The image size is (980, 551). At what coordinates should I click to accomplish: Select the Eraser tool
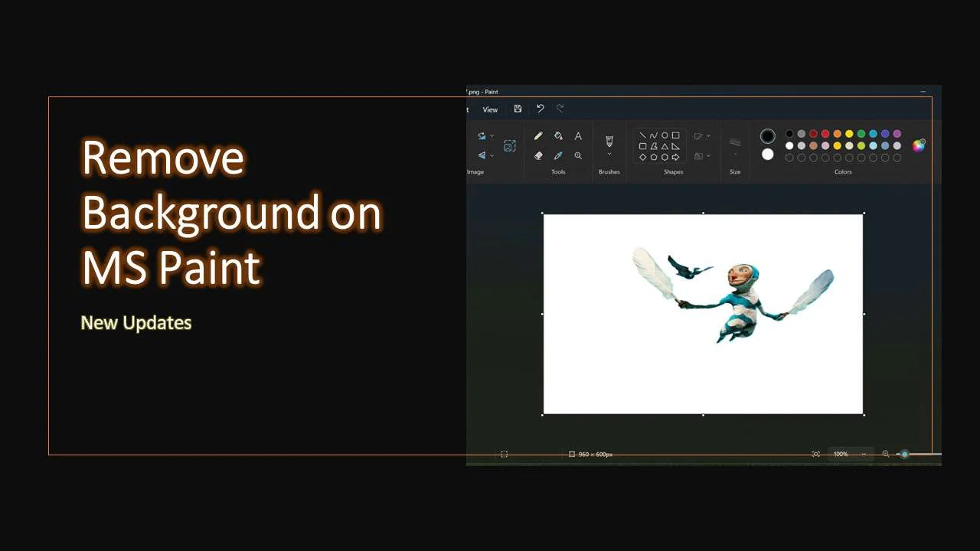coord(538,155)
